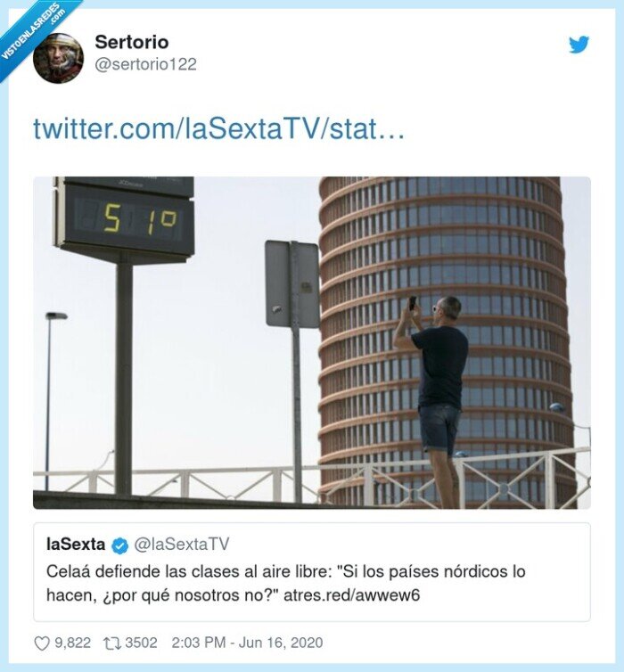Click the VistoEnLasRedes.com corner banner
Screen dimensions: 624x672
coord(34,32)
